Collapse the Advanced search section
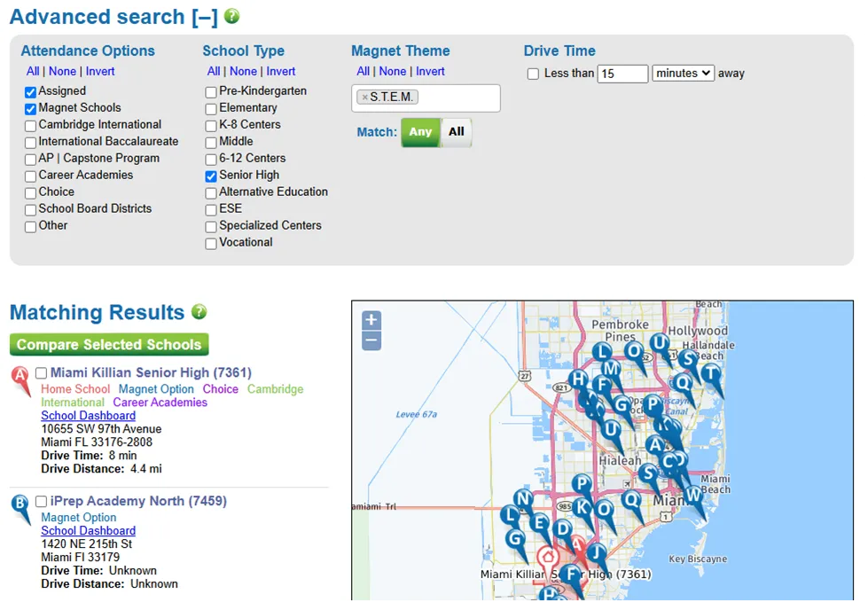 tap(205, 17)
